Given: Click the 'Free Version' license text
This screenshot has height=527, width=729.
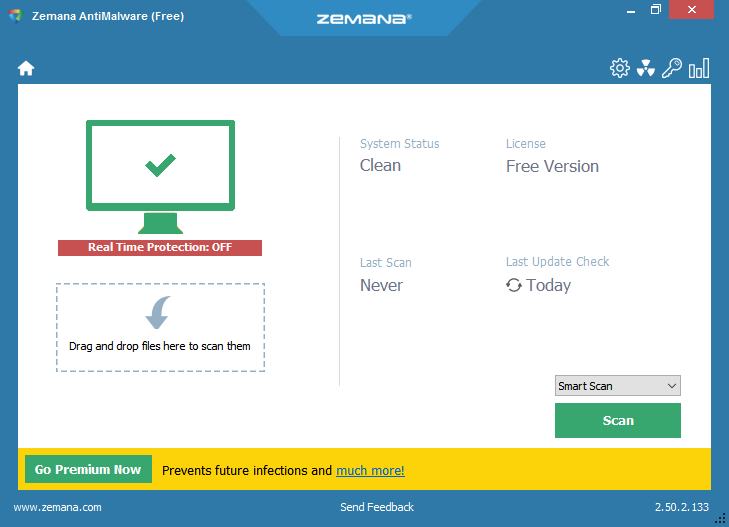Looking at the screenshot, I should pyautogui.click(x=552, y=166).
